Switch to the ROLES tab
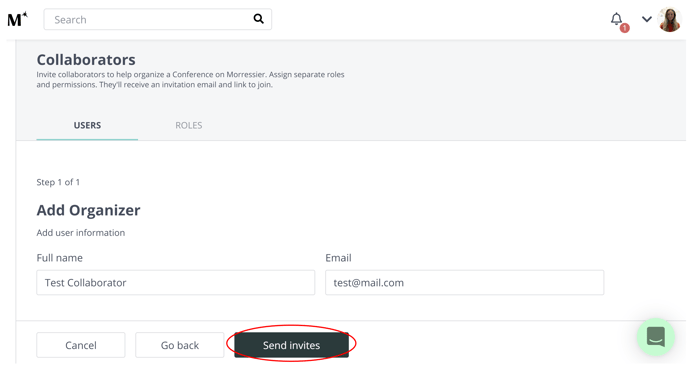Screen dimensions: 688x370 (x=189, y=126)
